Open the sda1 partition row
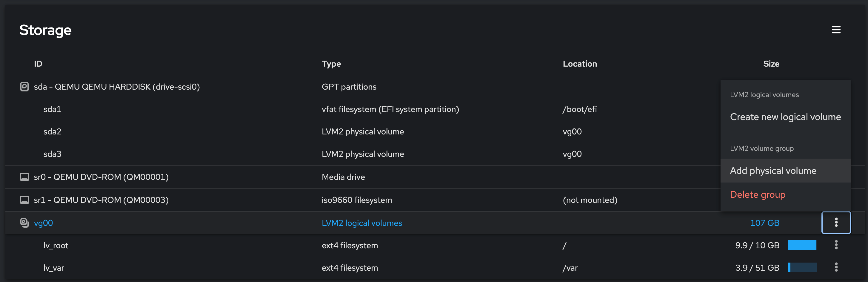 click(x=52, y=109)
